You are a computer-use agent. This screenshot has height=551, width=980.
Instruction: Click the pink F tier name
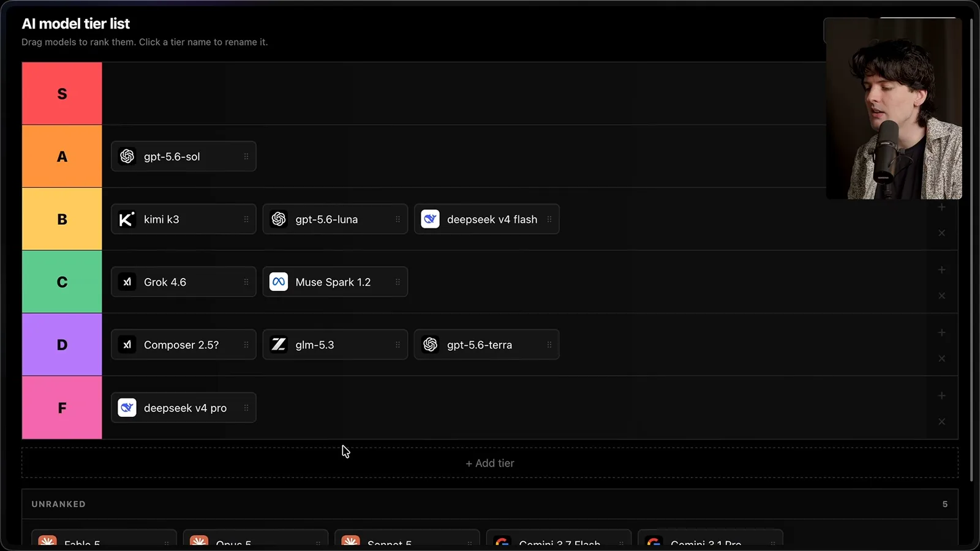coord(62,408)
